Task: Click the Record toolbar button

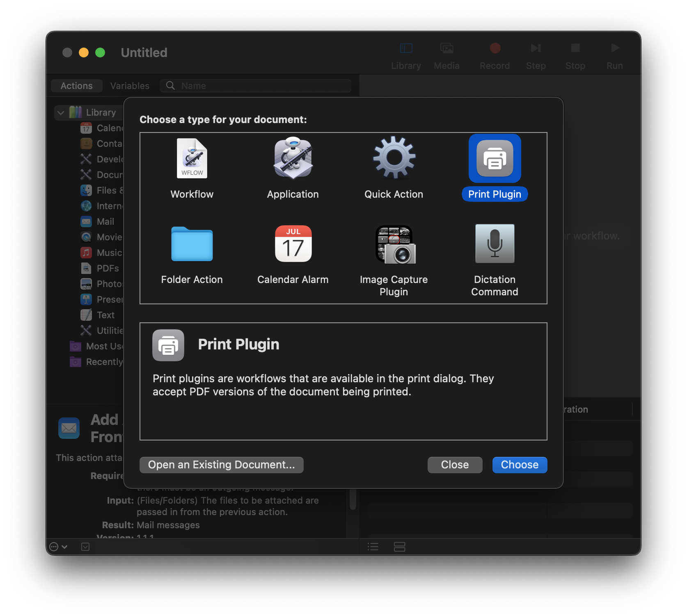Action: 495,56
